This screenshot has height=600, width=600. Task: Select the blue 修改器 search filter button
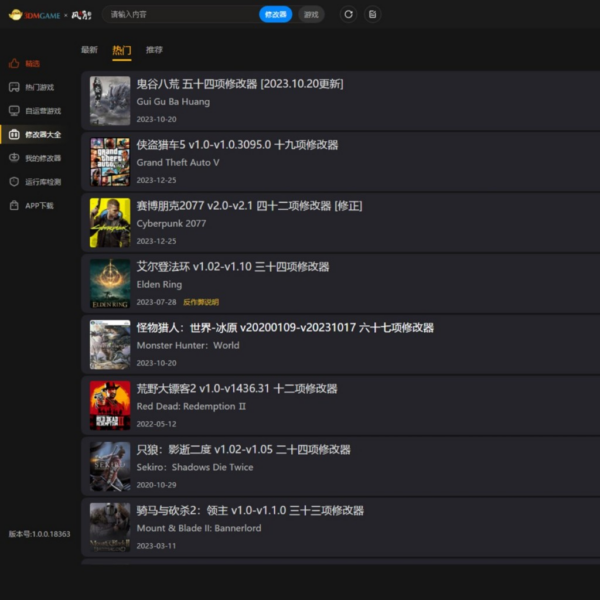coord(276,15)
